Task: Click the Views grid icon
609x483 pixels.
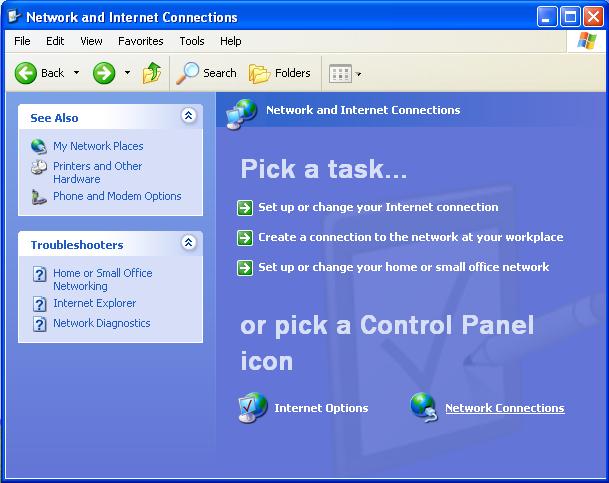Action: pyautogui.click(x=340, y=73)
